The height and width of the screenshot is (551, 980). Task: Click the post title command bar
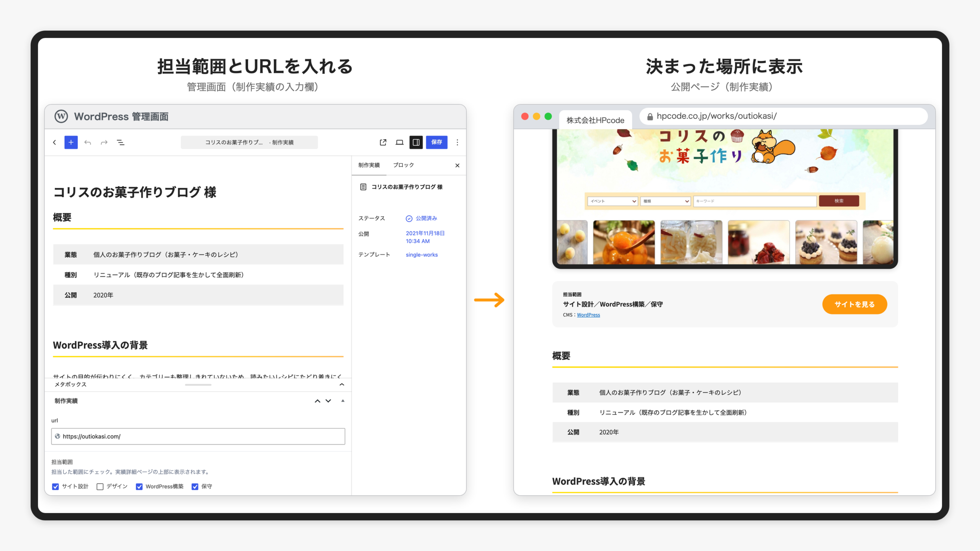point(249,142)
